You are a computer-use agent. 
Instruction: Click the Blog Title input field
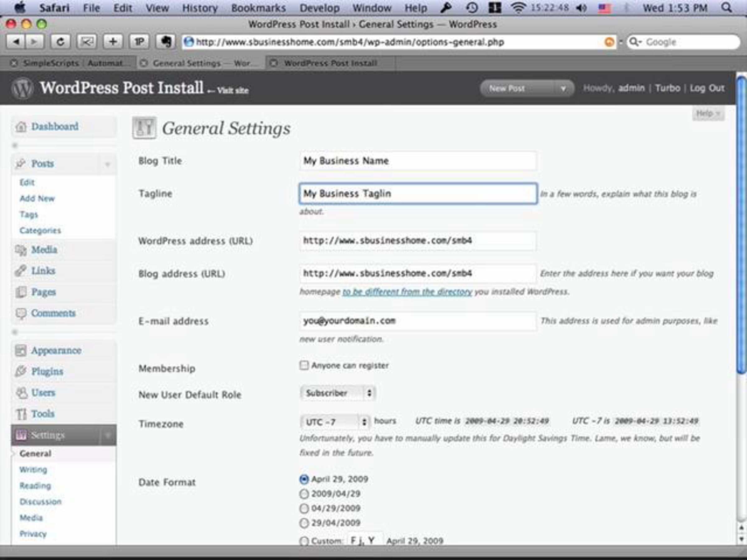(x=418, y=161)
